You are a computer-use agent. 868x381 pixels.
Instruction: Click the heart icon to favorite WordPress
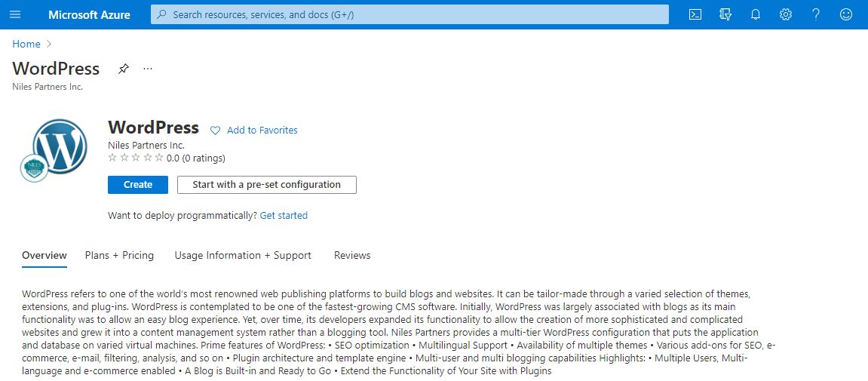point(215,131)
